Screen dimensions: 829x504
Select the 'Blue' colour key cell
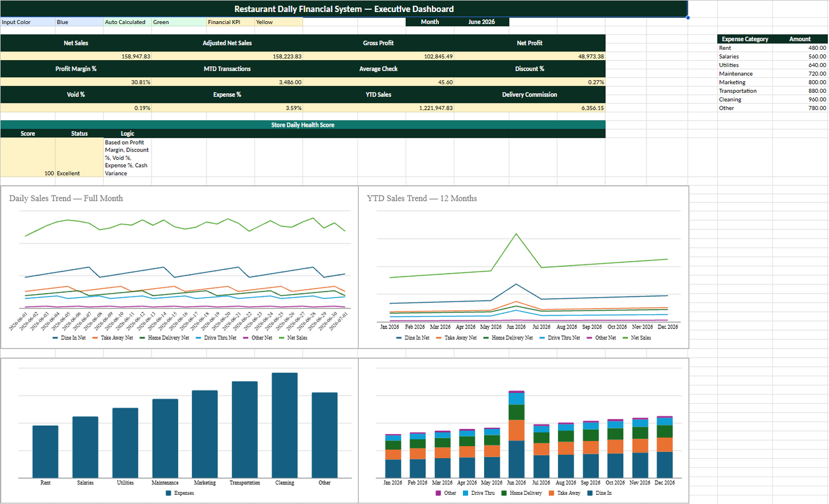pos(79,22)
